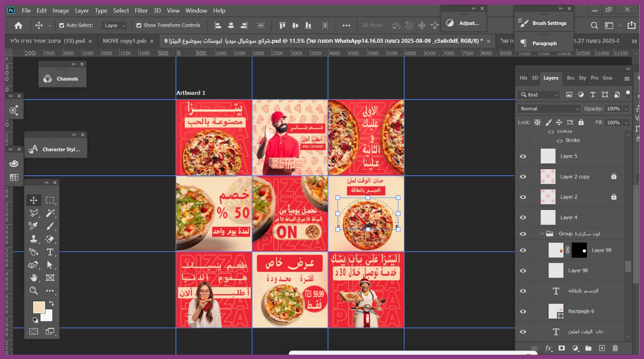Create a new layer with plus icon
644x359 pixels.
(602, 348)
